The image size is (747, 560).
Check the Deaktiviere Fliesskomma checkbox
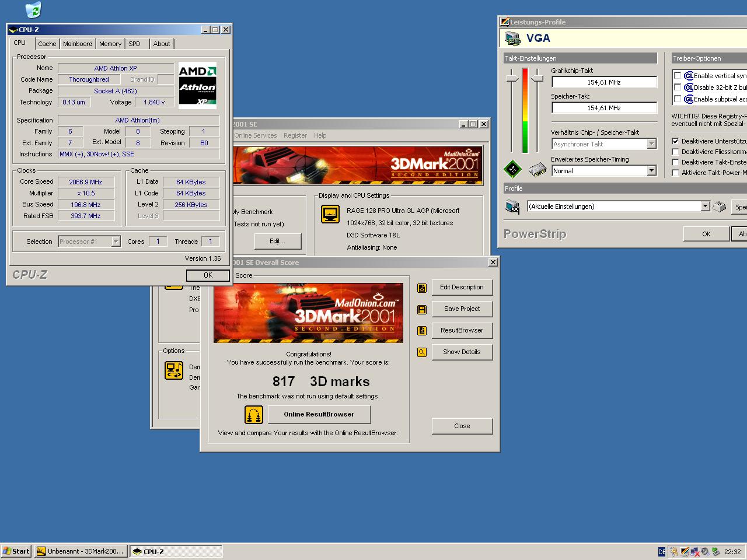(676, 152)
